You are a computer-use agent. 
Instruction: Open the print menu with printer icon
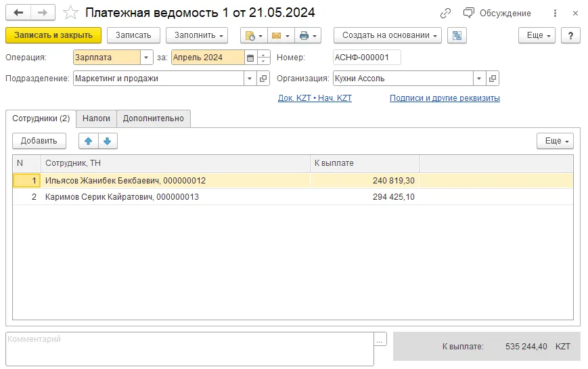tap(308, 35)
